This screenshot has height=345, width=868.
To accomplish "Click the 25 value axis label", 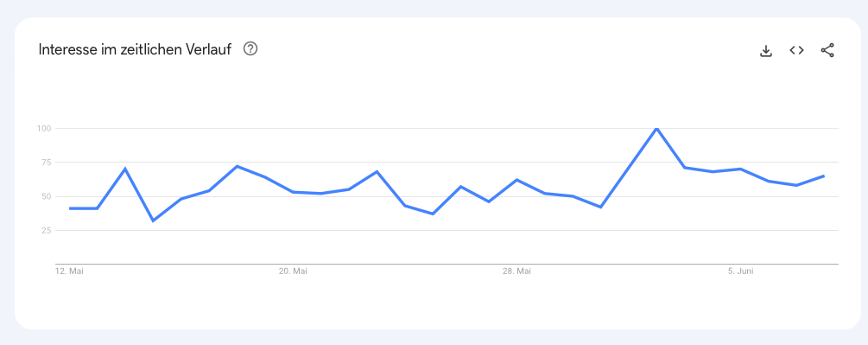I will pyautogui.click(x=46, y=230).
